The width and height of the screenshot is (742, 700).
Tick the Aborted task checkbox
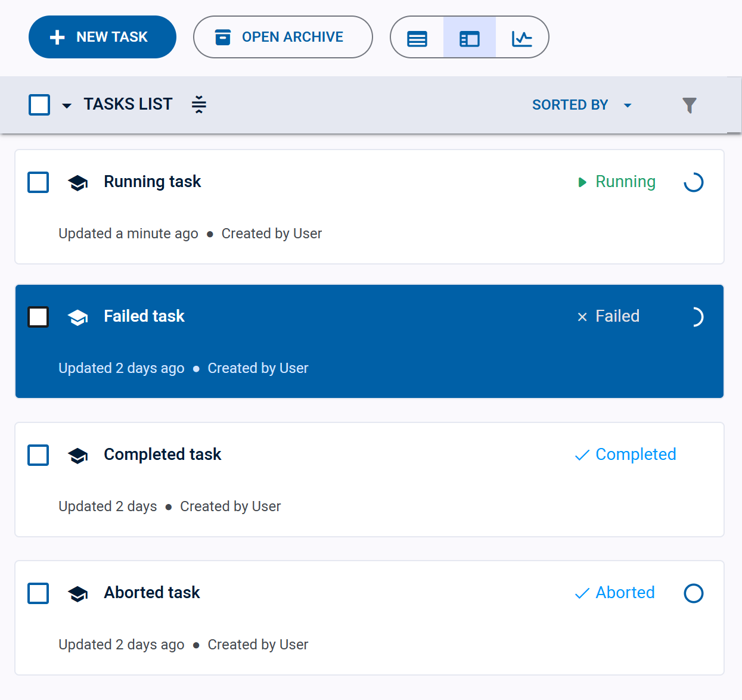[x=38, y=593]
